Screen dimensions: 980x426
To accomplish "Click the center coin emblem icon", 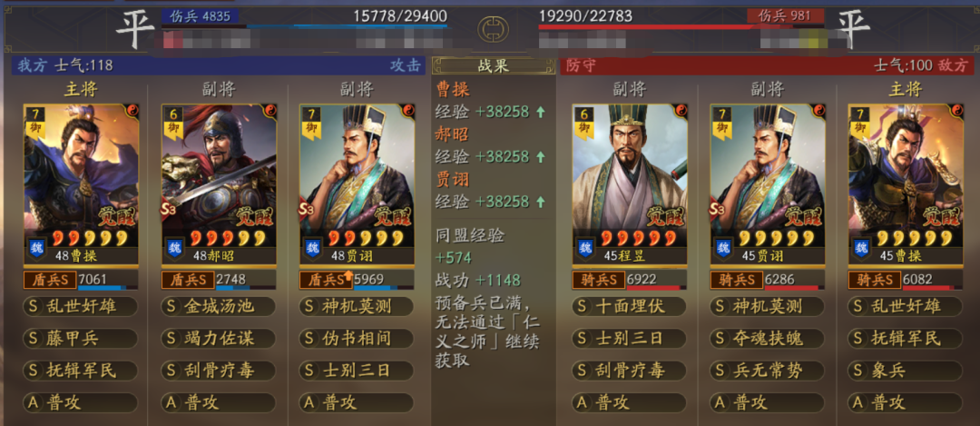I will pos(493,29).
